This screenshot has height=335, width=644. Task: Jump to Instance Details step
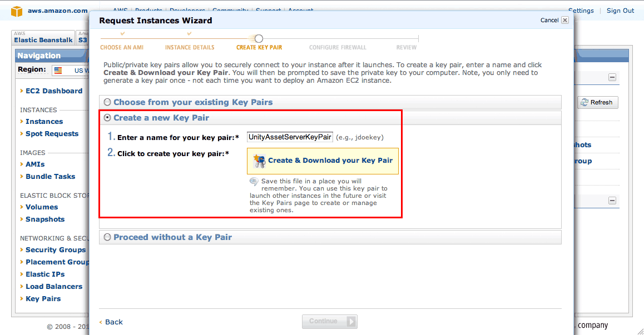click(x=190, y=47)
